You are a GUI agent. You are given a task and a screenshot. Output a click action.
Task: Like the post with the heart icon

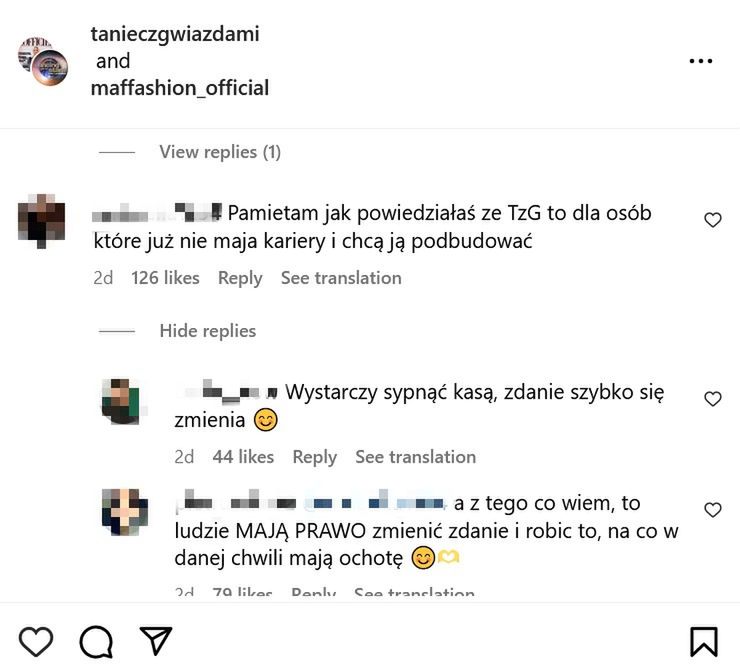point(36,640)
